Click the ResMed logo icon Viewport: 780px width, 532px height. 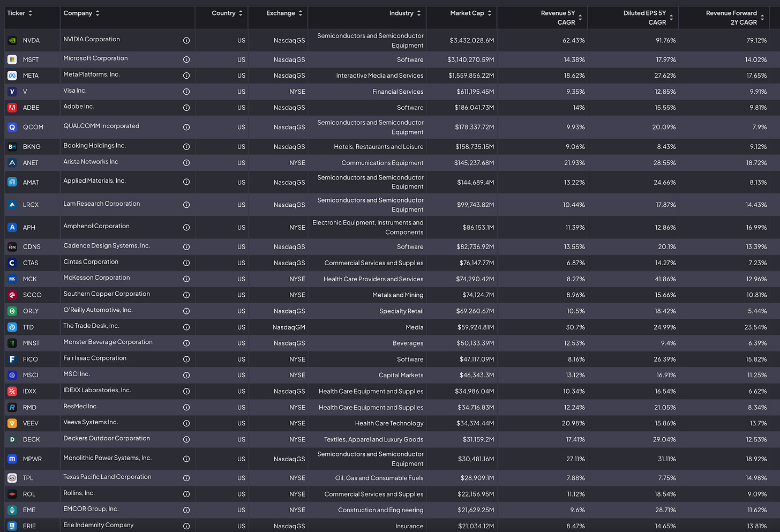tap(12, 407)
